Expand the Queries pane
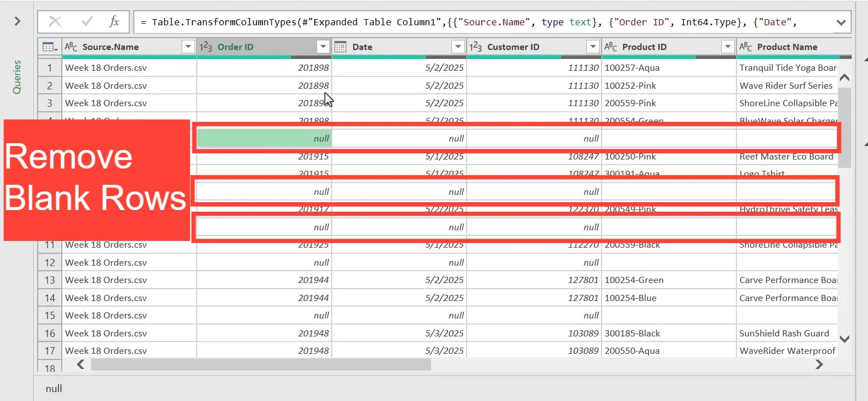The height and width of the screenshot is (401, 868). coord(17,21)
